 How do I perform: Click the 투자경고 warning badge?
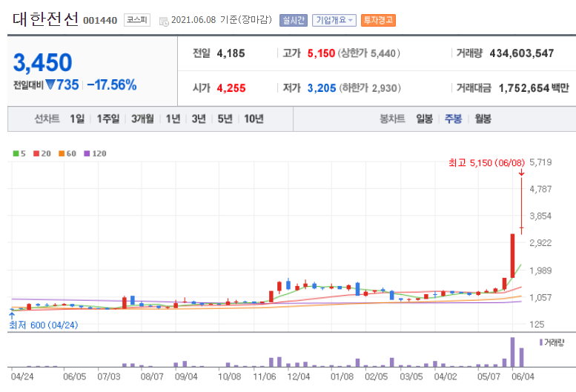(x=378, y=20)
